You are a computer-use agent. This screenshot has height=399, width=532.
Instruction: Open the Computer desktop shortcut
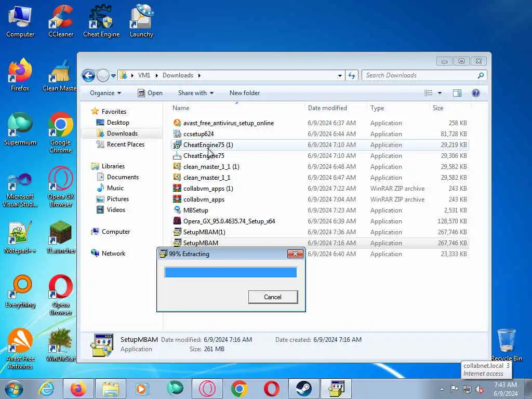tap(20, 21)
